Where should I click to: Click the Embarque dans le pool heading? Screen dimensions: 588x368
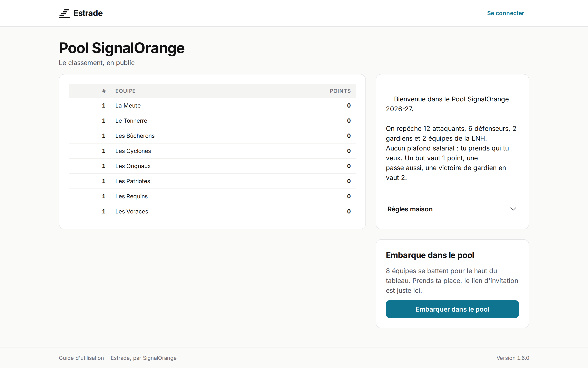(430, 255)
